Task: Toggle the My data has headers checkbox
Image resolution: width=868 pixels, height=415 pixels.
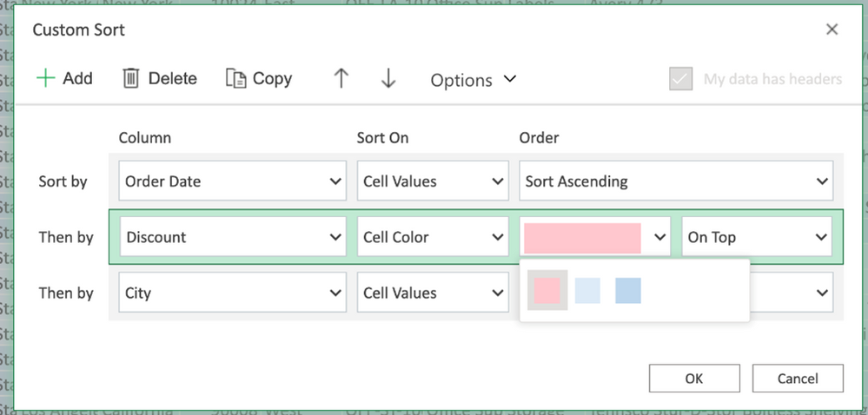Action: (680, 79)
